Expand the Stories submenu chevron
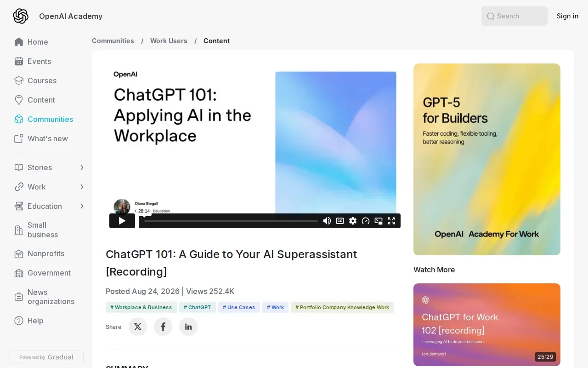This screenshot has height=368, width=588. click(82, 167)
